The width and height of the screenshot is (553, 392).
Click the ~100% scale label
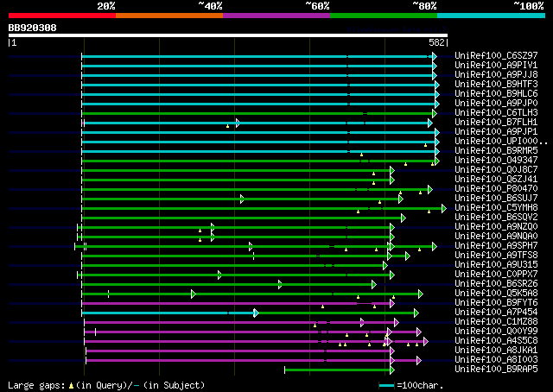529,6
